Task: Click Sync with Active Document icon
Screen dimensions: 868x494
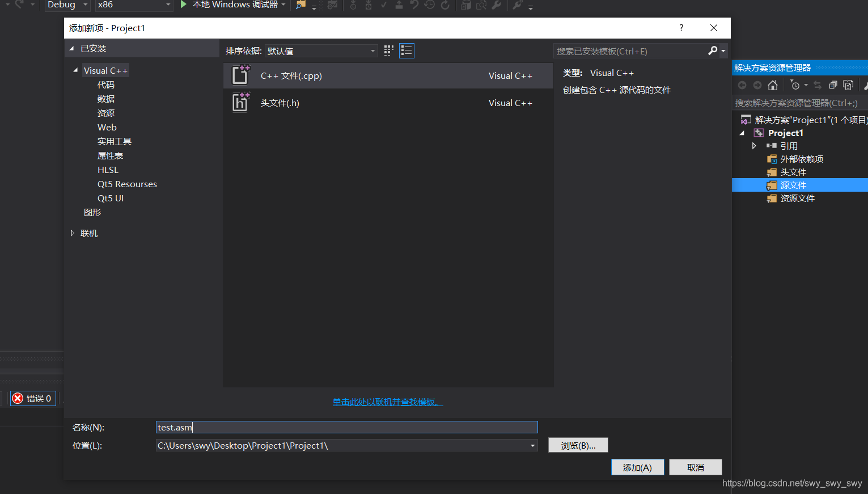Action: (x=818, y=85)
